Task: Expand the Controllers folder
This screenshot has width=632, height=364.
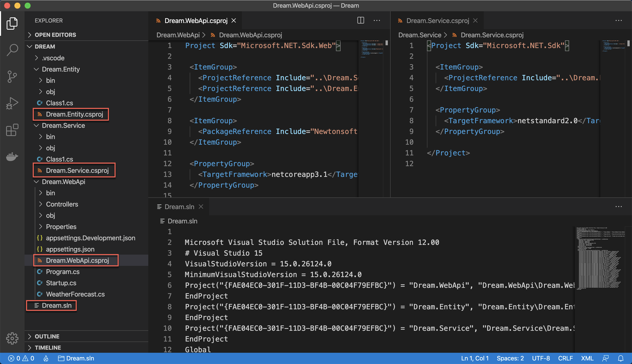Action: pyautogui.click(x=62, y=204)
